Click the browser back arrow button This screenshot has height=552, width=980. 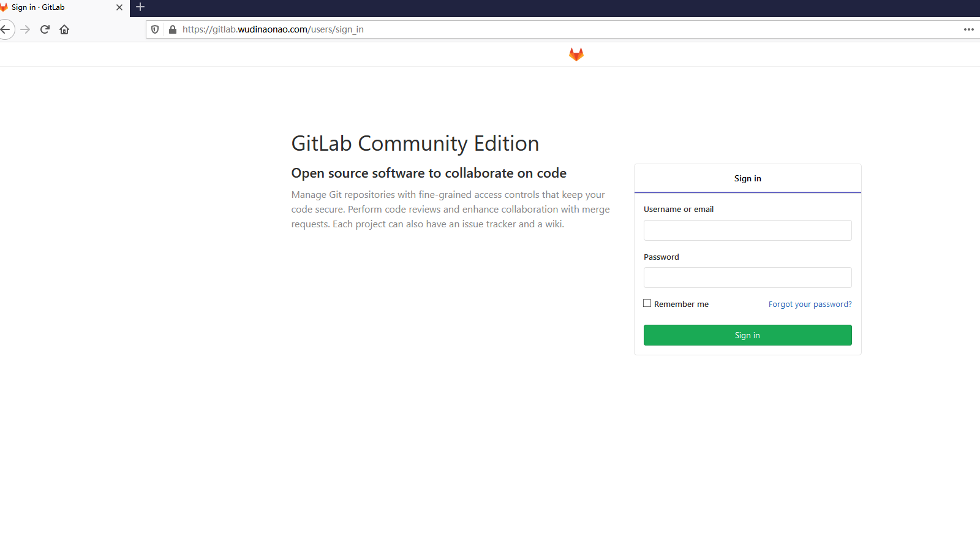pyautogui.click(x=6, y=29)
